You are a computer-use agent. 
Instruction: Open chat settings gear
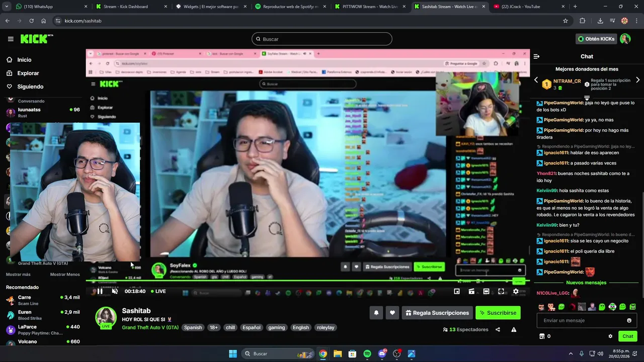point(610,336)
